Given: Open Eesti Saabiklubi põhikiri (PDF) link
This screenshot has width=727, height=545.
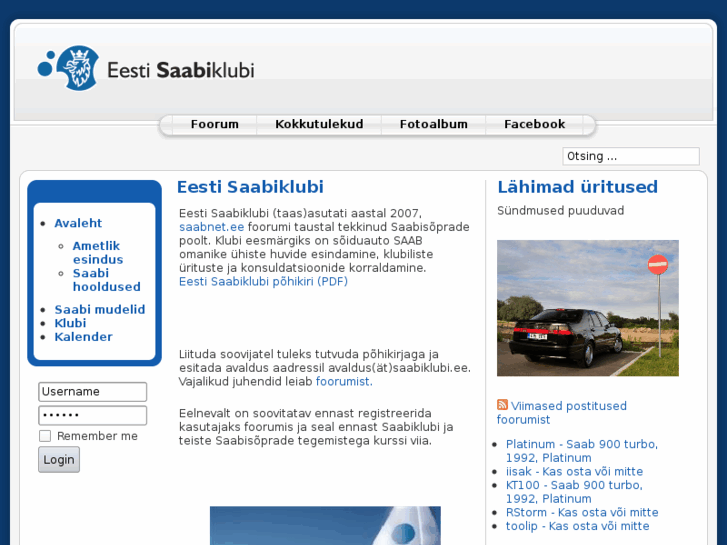Looking at the screenshot, I should (x=263, y=282).
